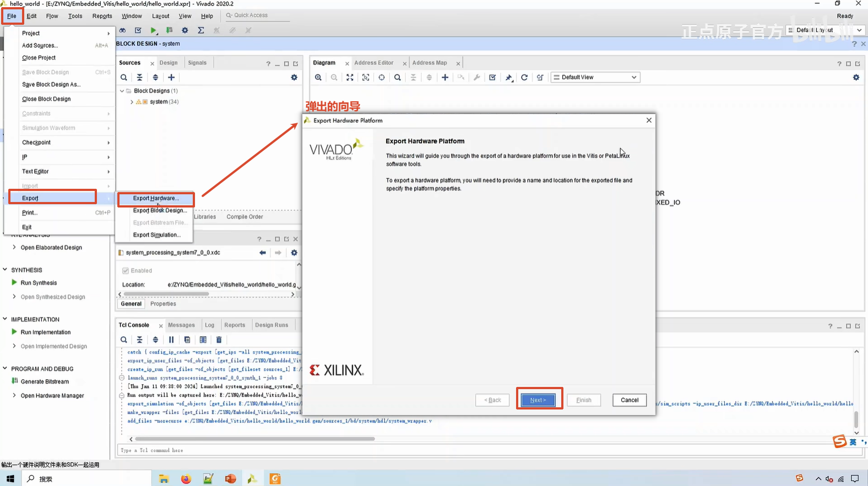
Task: Click the binoculars icon in the main toolbar
Action: pos(122,30)
